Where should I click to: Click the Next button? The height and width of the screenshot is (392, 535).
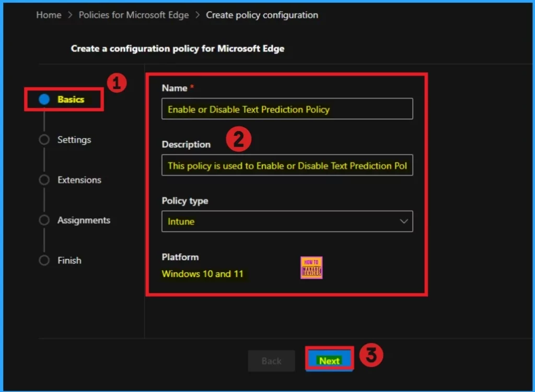tap(329, 361)
